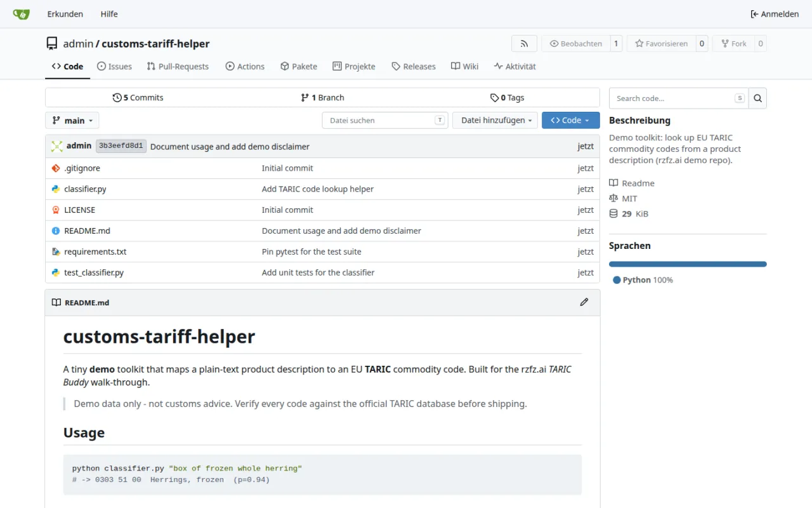
Task: Click the customs-tariff-helper repo title link
Action: [155, 44]
